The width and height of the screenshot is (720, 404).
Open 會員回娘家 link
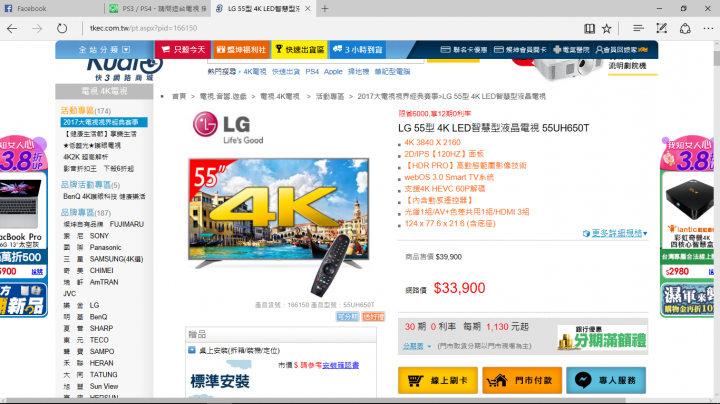tap(621, 50)
